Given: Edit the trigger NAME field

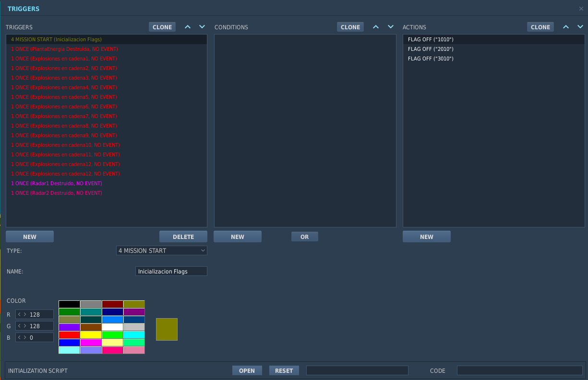Looking at the screenshot, I should (171, 272).
